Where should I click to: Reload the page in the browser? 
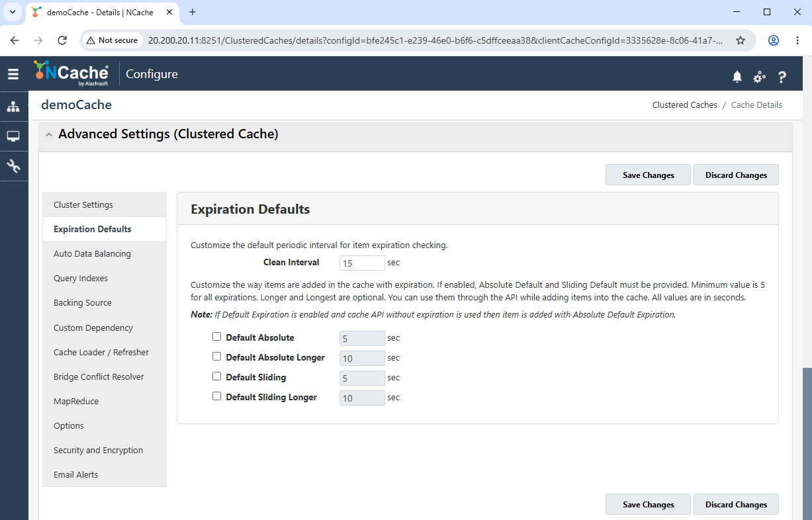pyautogui.click(x=62, y=40)
